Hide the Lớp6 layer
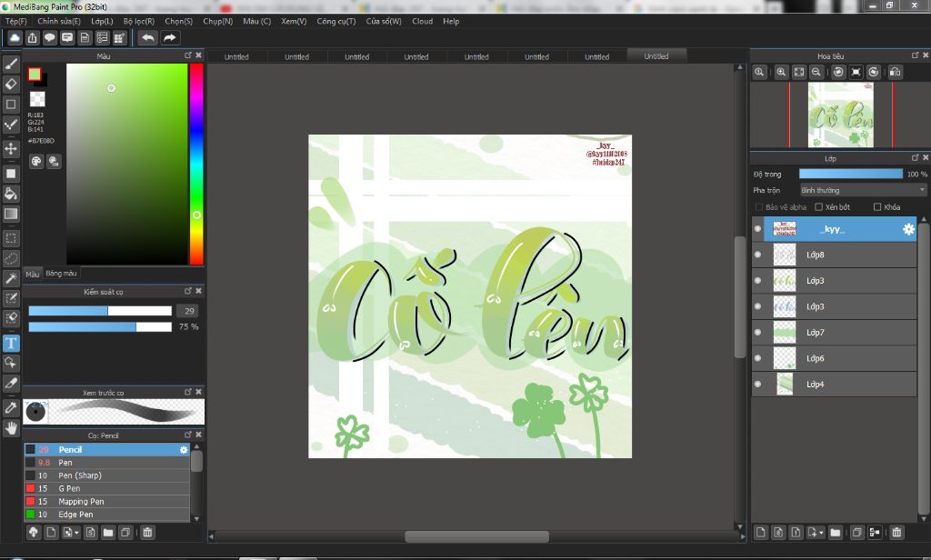 tap(757, 358)
